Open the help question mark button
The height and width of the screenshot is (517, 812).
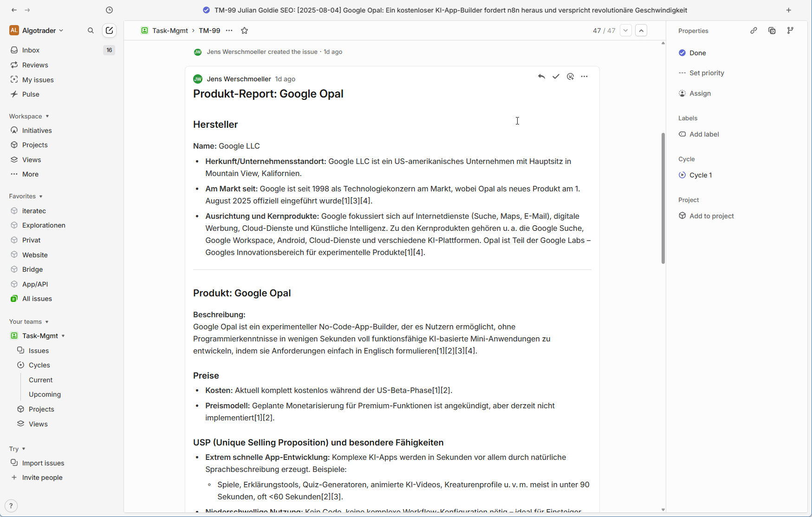click(x=11, y=506)
